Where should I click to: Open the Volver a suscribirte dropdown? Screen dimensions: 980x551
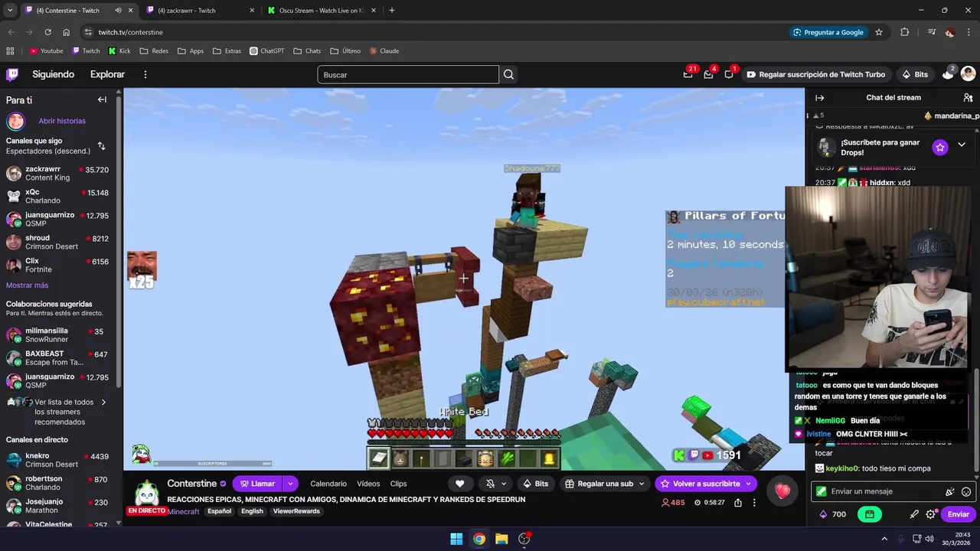pyautogui.click(x=749, y=484)
